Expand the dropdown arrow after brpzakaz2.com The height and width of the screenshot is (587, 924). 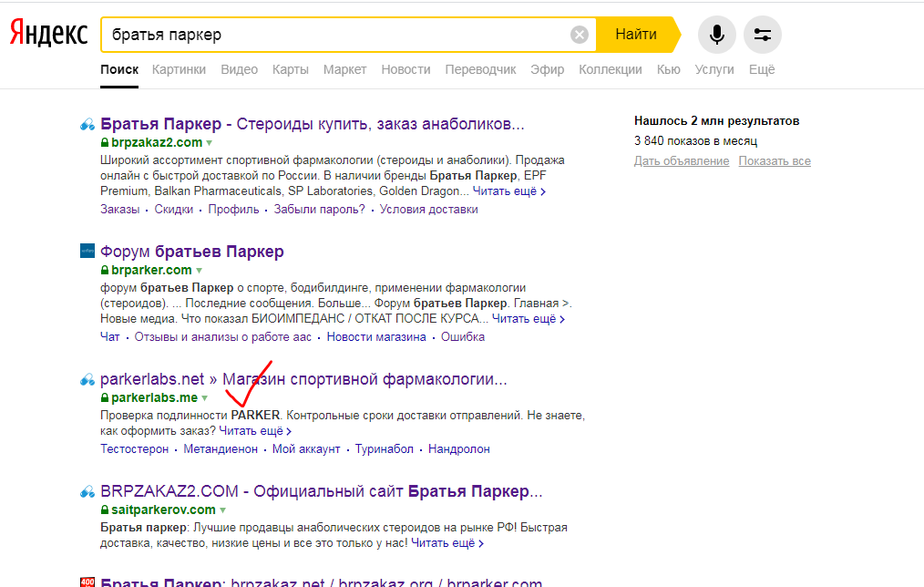tap(209, 143)
